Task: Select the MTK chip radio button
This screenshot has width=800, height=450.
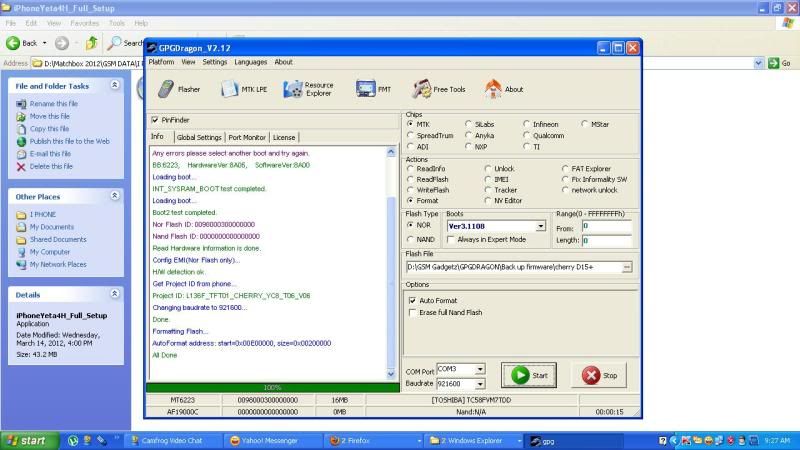Action: point(410,124)
